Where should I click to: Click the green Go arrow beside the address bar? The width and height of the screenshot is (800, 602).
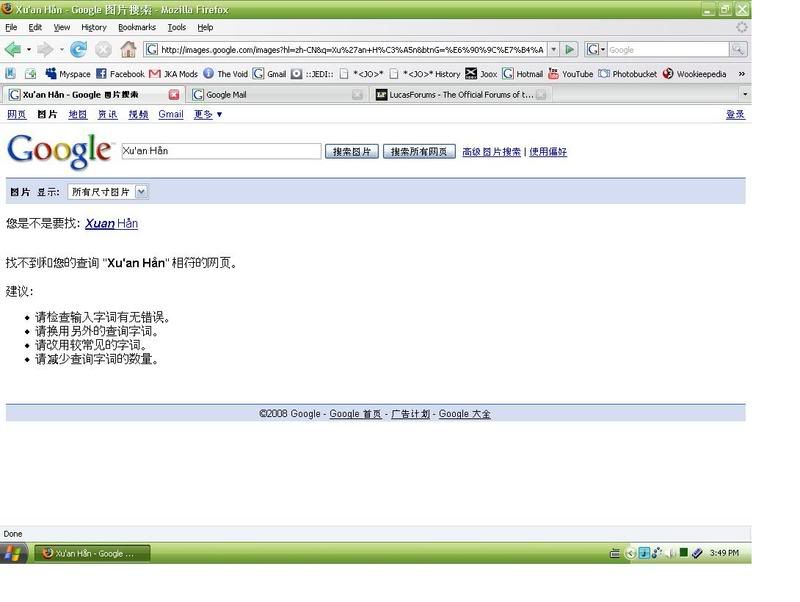coord(569,49)
